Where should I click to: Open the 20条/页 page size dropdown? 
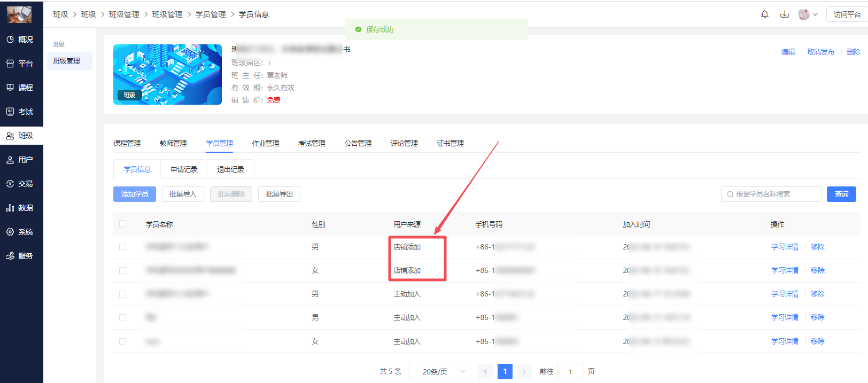point(439,372)
